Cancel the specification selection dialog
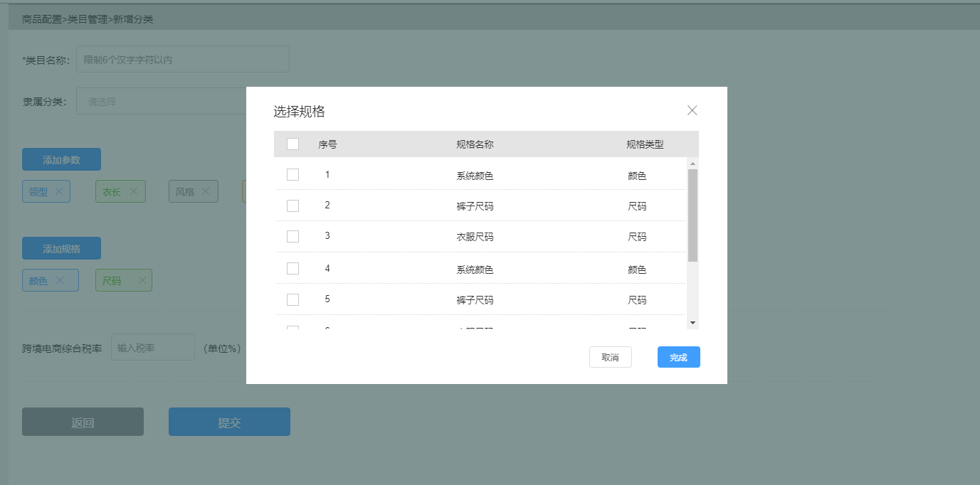The width and height of the screenshot is (980, 485). pos(610,356)
